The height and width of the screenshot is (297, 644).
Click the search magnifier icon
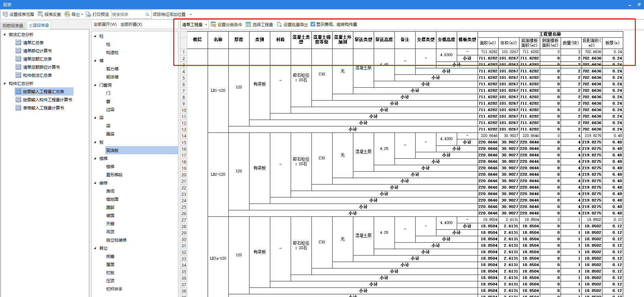coord(147,14)
